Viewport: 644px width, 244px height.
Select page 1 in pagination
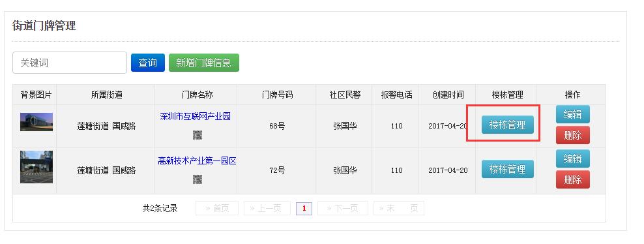pyautogui.click(x=304, y=208)
